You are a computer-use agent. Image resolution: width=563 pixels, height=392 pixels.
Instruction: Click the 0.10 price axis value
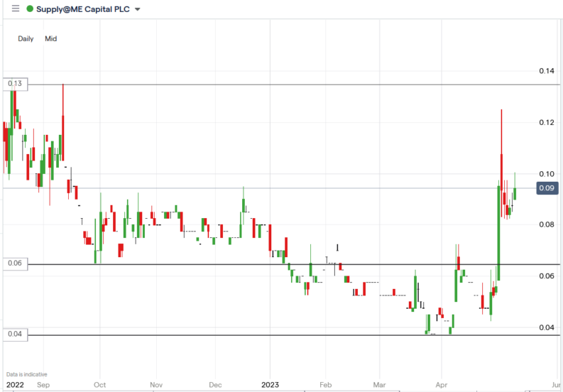547,174
